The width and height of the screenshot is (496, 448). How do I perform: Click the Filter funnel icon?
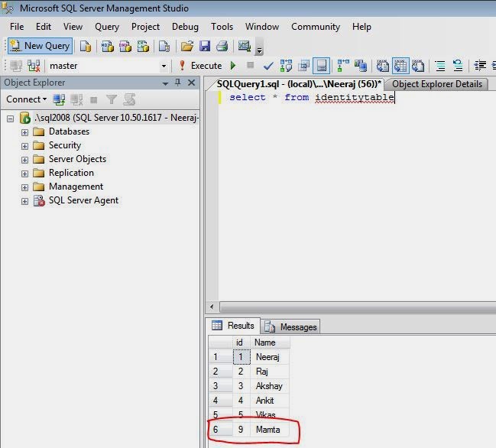coord(112,99)
